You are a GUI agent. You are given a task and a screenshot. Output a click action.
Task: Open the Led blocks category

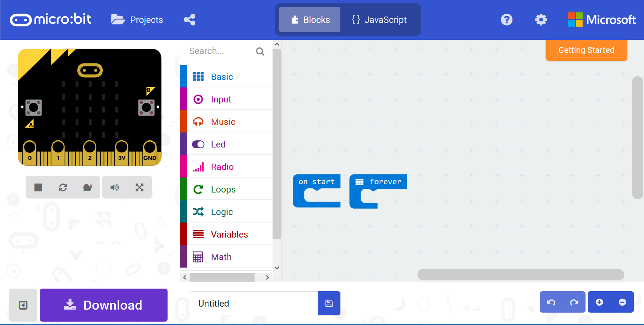click(x=226, y=144)
